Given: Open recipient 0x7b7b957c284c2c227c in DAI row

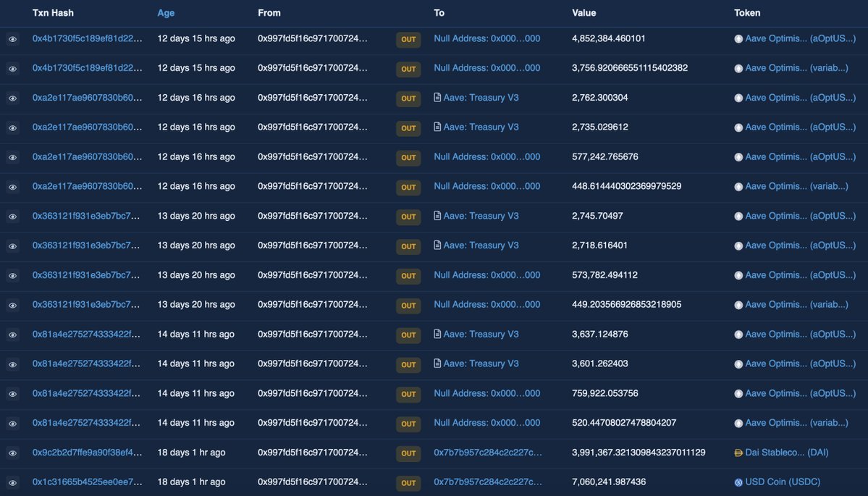Looking at the screenshot, I should 488,453.
